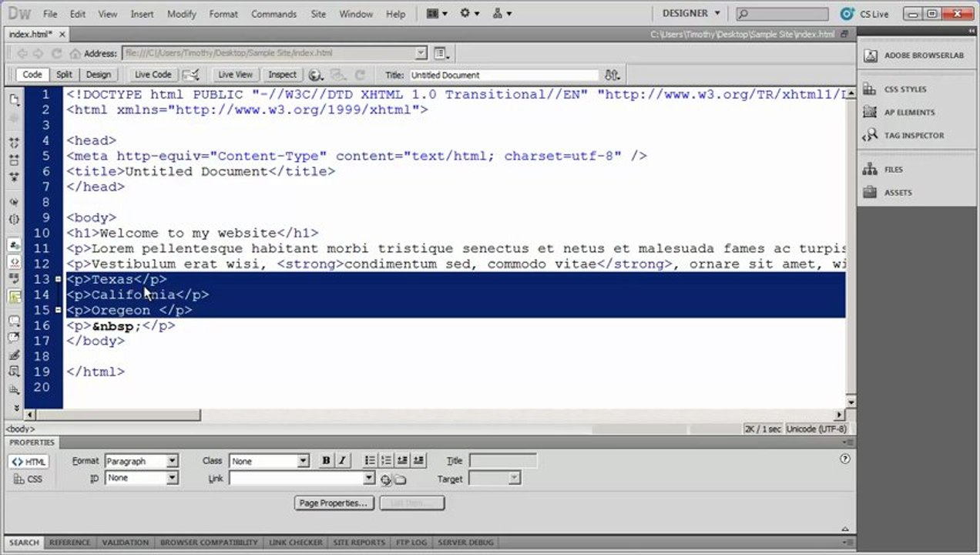Open File Management icon next to Title field
980x555 pixels.
pyautogui.click(x=612, y=75)
